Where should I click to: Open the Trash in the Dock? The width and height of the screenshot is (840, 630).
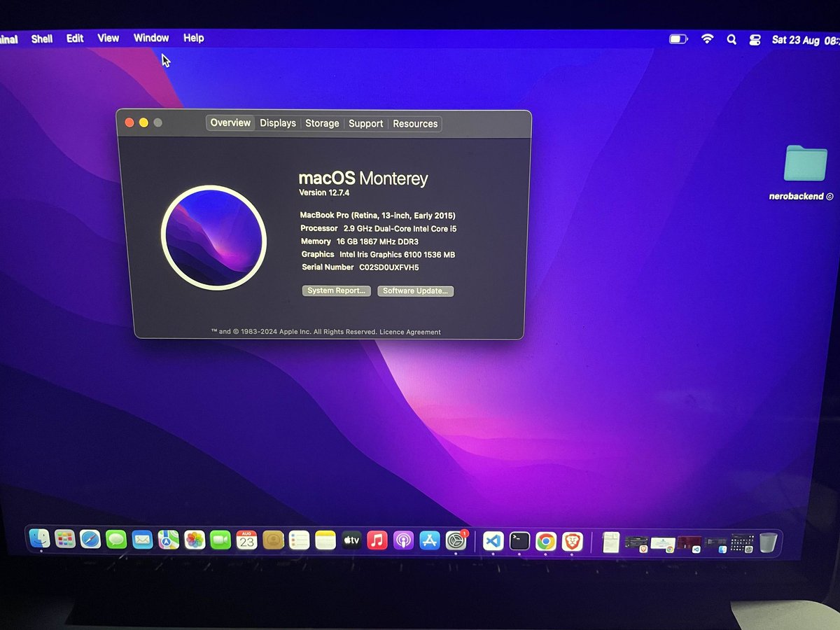768,542
